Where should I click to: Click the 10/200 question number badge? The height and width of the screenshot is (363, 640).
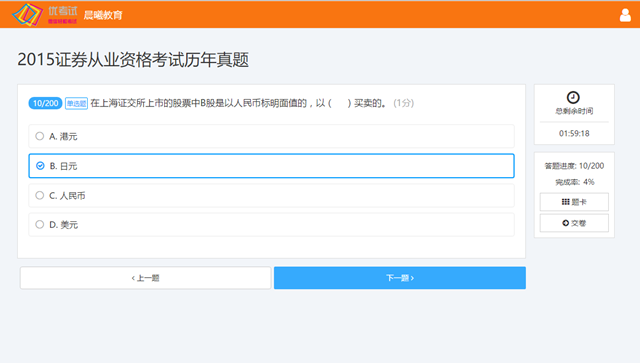(45, 103)
